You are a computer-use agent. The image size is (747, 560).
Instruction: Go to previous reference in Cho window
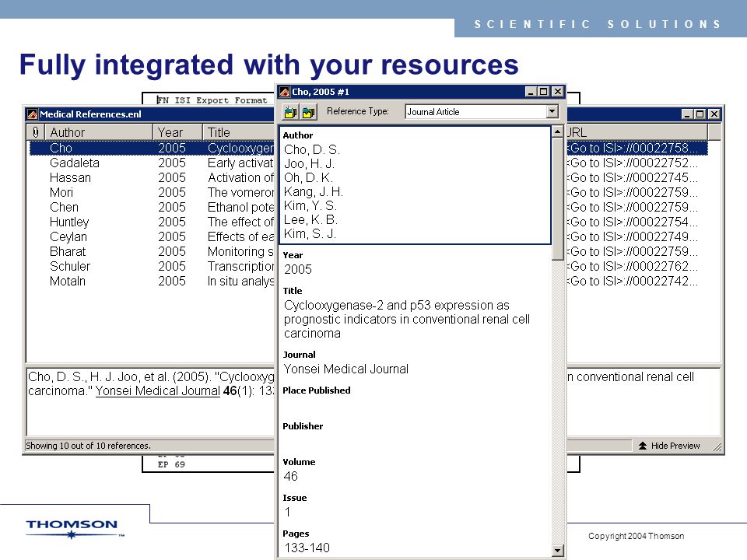point(290,112)
